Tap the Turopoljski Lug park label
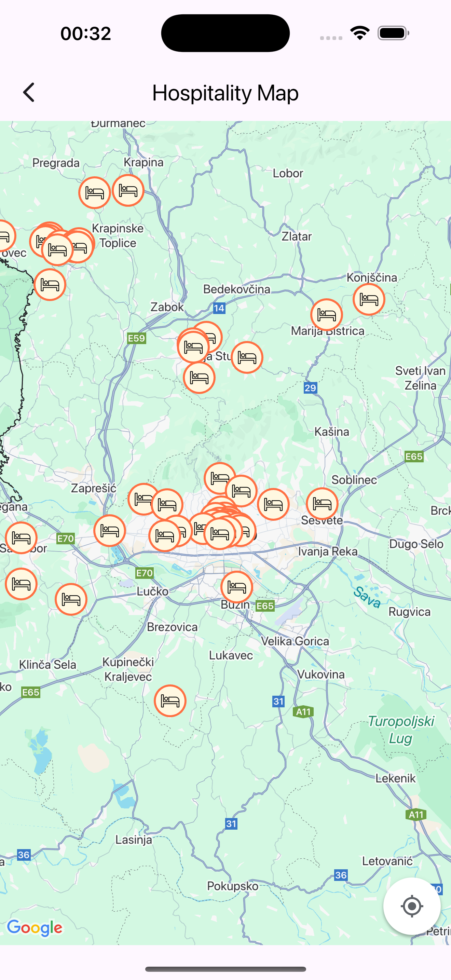451x980 pixels. point(401,730)
